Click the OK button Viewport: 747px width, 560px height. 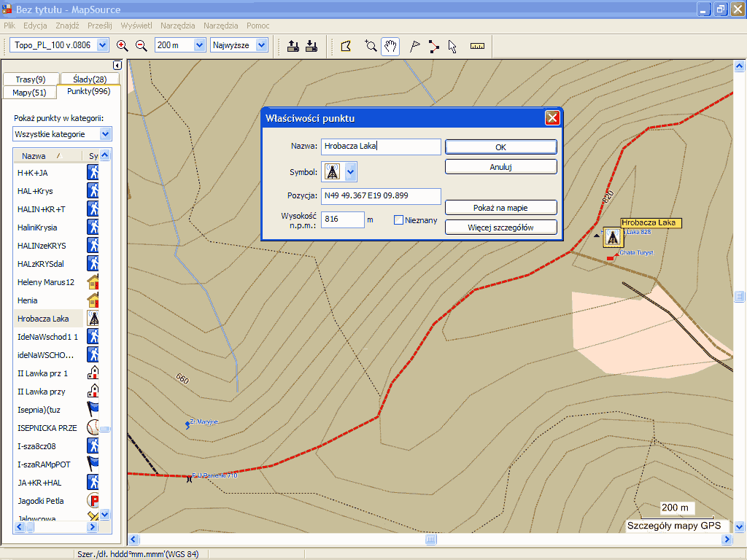point(500,147)
